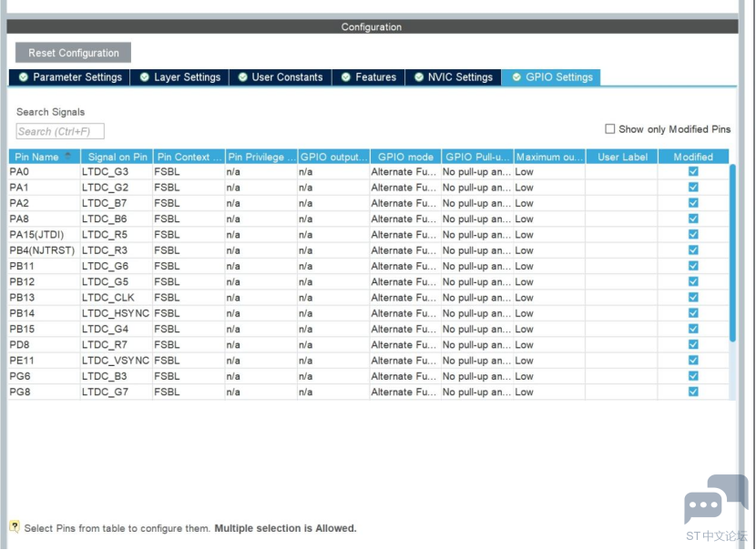This screenshot has height=550, width=756.
Task: Switch to the Parameter Settings tab
Action: coord(69,77)
